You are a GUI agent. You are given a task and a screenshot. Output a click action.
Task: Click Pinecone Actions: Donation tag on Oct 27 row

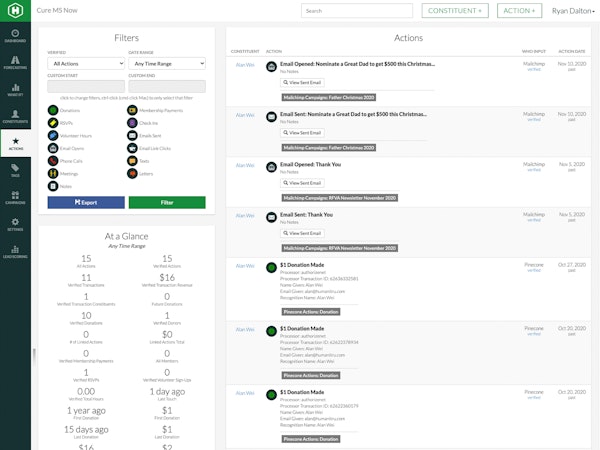[311, 312]
